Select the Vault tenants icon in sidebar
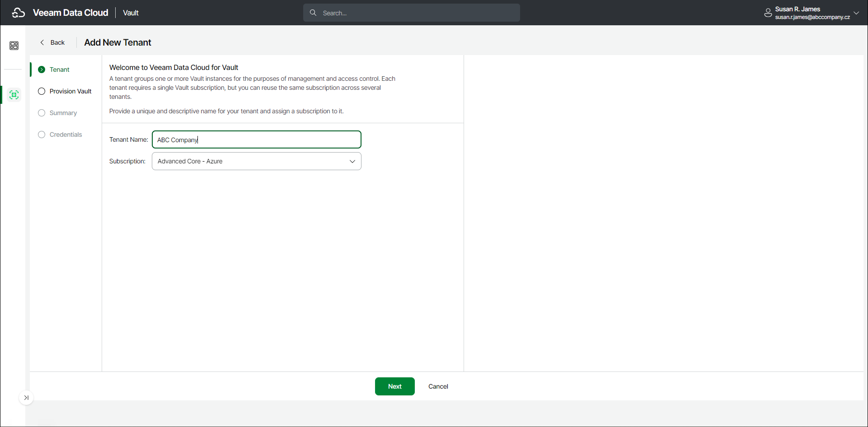The width and height of the screenshot is (868, 427). pos(14,95)
